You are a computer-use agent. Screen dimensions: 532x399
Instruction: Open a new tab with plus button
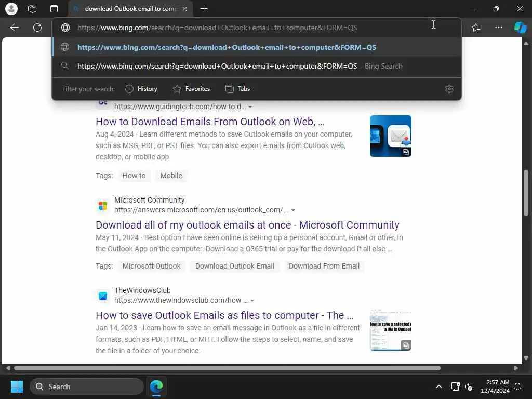pyautogui.click(x=204, y=9)
